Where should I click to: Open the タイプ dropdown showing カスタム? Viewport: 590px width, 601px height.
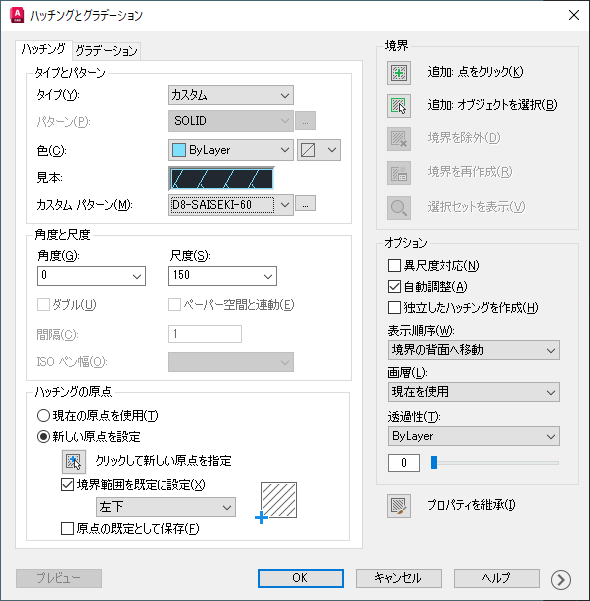pos(231,95)
